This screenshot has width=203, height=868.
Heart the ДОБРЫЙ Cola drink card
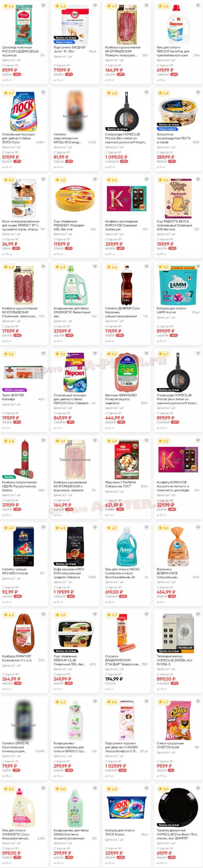pos(146,266)
